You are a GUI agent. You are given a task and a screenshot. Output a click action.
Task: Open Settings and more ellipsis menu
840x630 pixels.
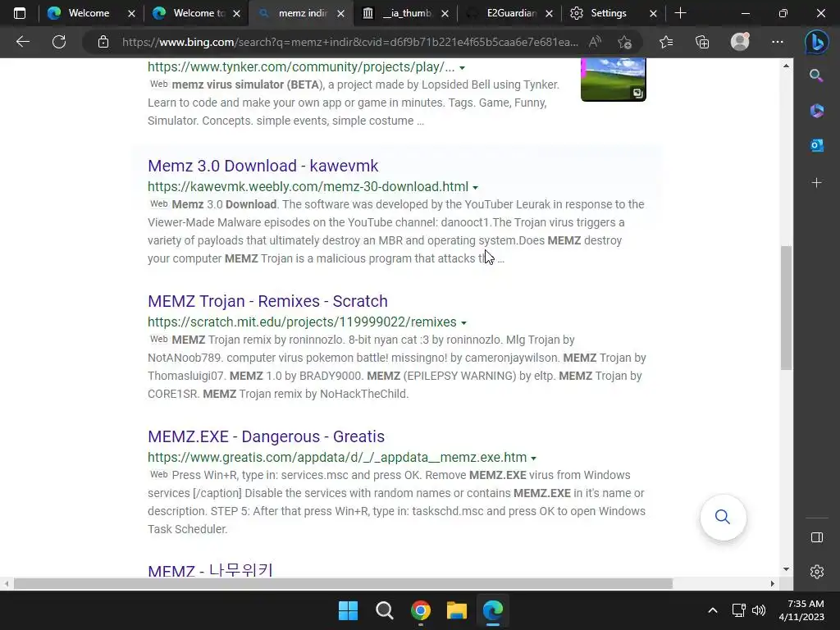[778, 42]
